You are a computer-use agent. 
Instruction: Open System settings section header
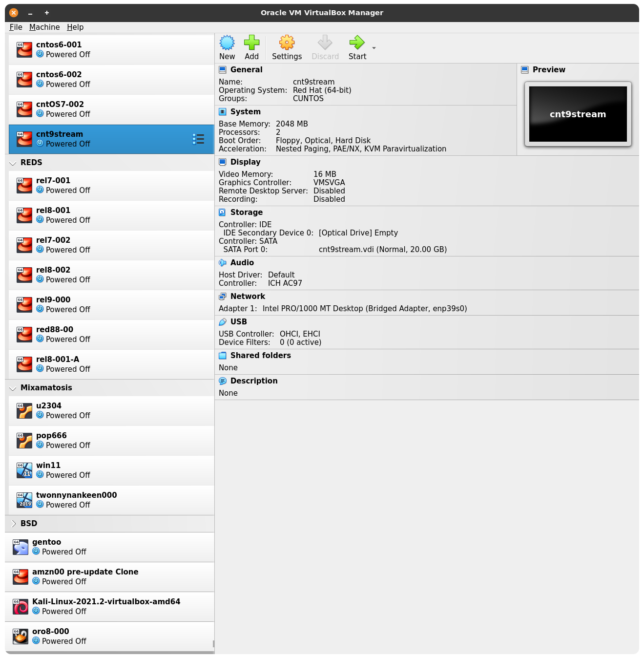245,112
